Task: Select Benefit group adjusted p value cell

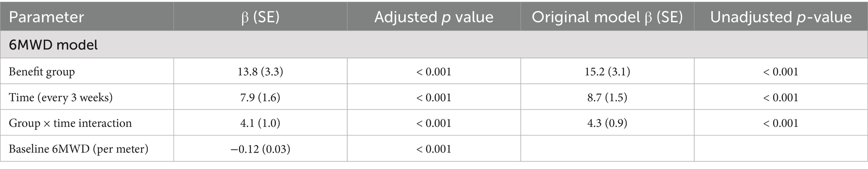Action: (434, 72)
